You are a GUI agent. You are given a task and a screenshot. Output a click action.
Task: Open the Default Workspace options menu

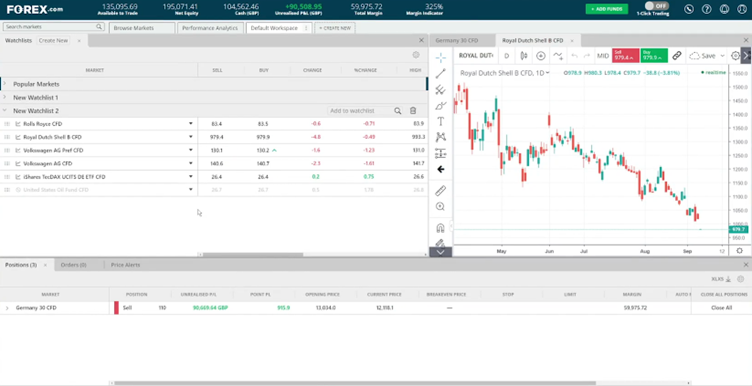pos(305,28)
